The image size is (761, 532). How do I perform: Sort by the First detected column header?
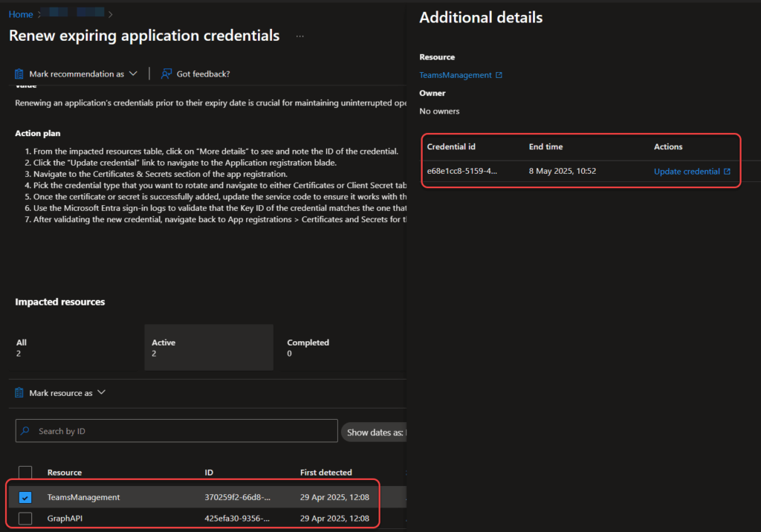[x=326, y=473]
